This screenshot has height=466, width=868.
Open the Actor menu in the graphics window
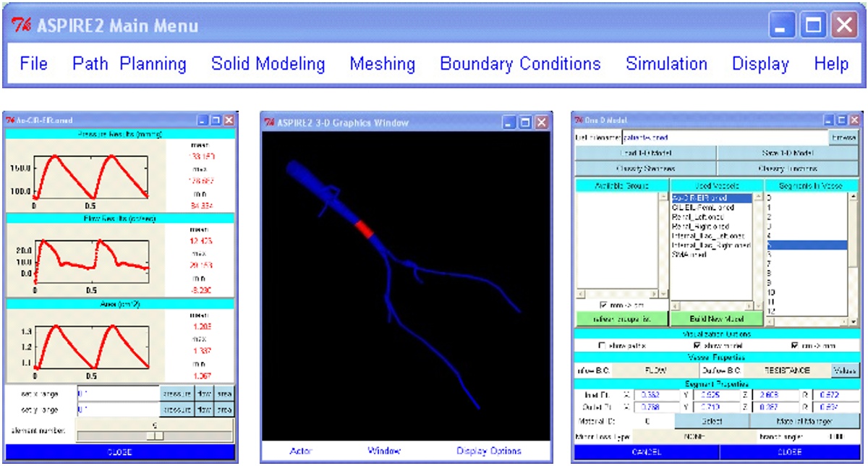tap(301, 450)
